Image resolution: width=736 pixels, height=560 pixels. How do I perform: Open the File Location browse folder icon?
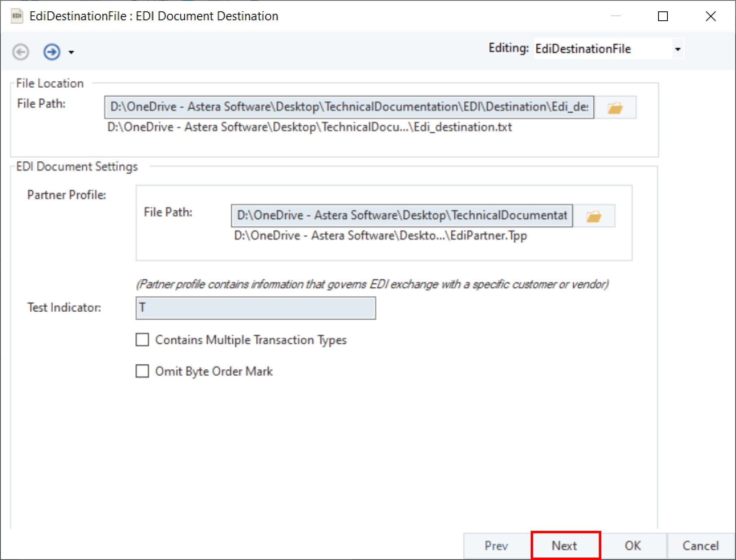point(615,108)
